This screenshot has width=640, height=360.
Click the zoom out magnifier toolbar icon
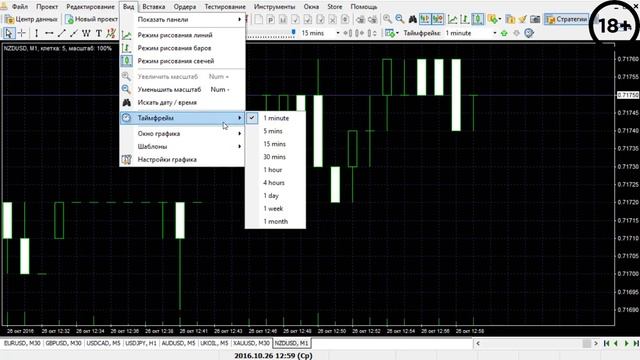click(x=400, y=19)
